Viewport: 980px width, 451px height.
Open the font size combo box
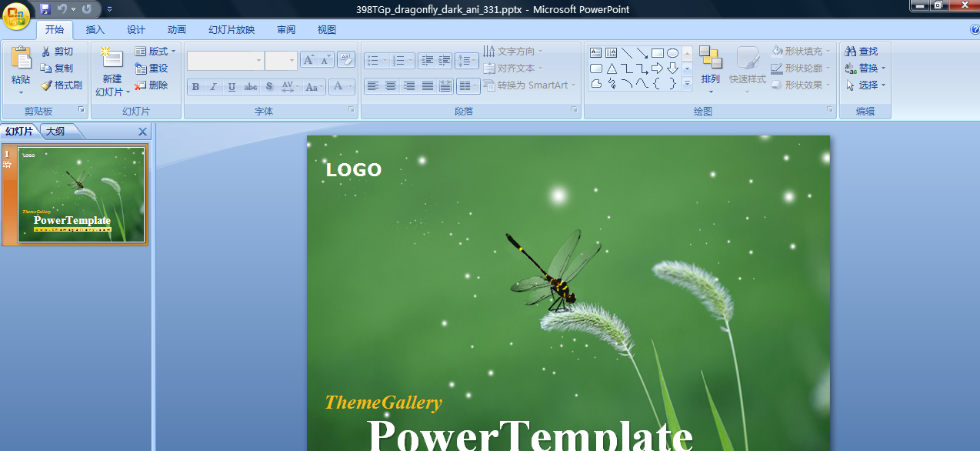coord(281,60)
